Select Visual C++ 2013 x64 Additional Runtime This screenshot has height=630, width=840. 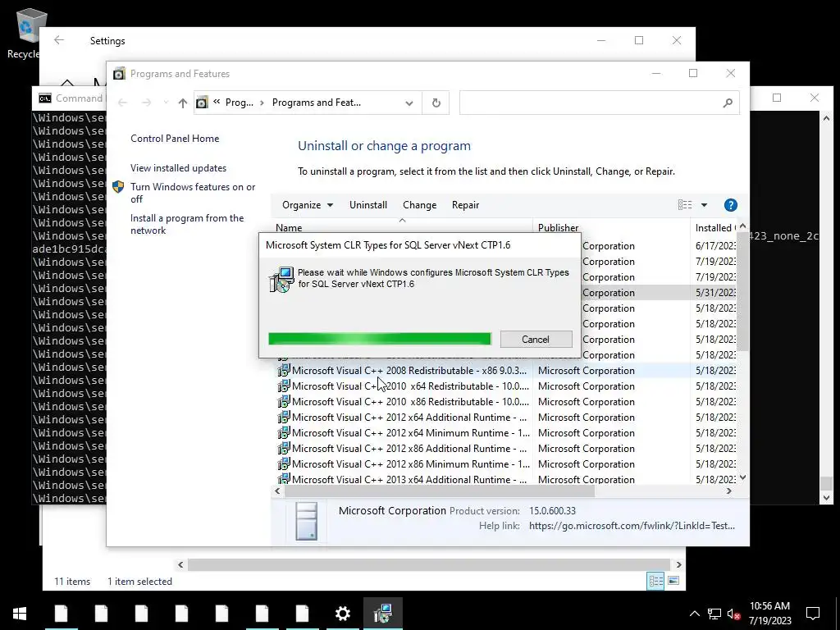pos(505,479)
